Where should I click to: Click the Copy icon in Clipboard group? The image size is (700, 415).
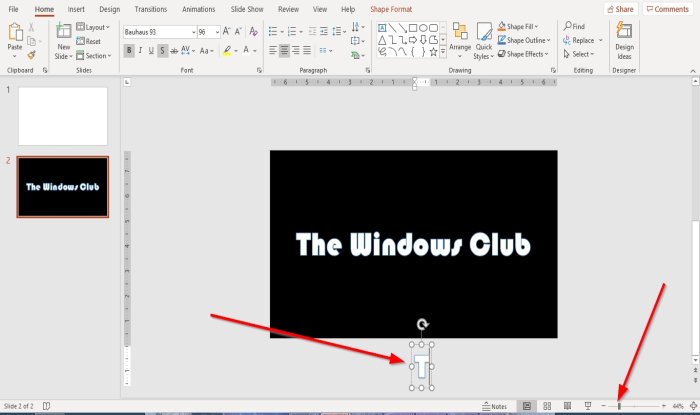point(31,41)
